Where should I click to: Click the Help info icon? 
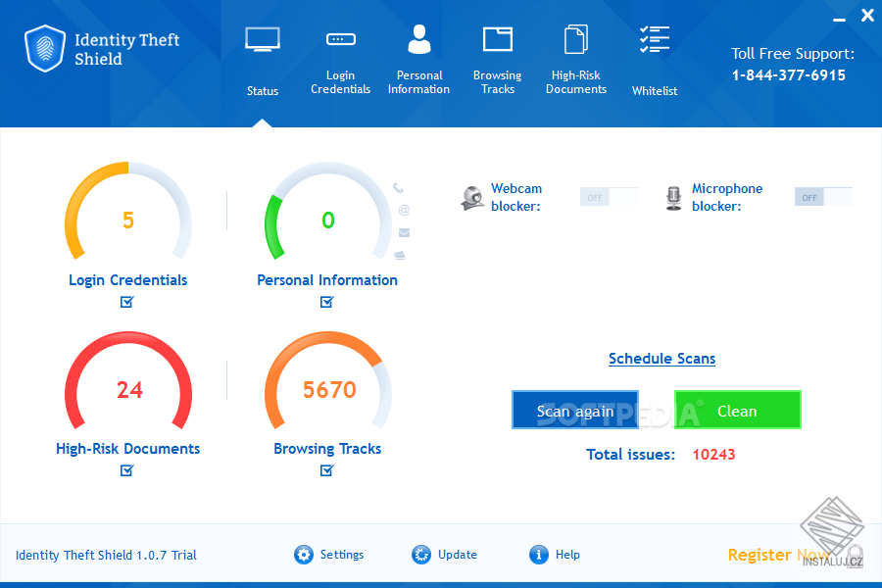(x=538, y=555)
